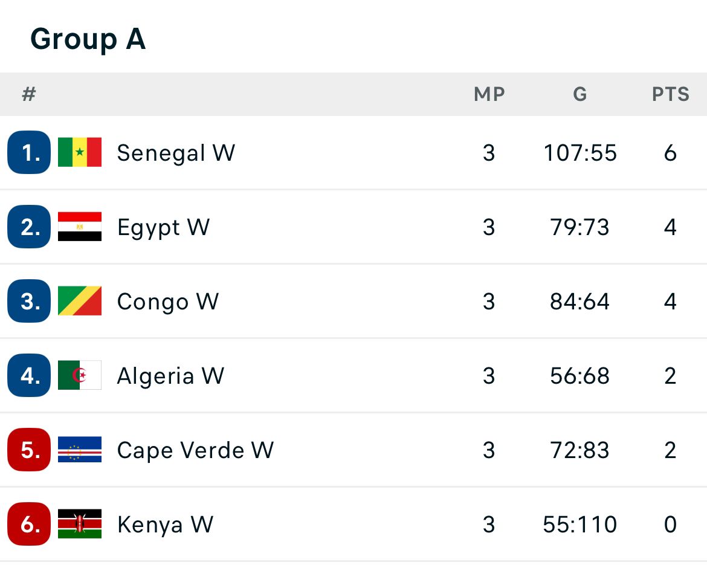Click the Algeria flag icon

[x=80, y=375]
